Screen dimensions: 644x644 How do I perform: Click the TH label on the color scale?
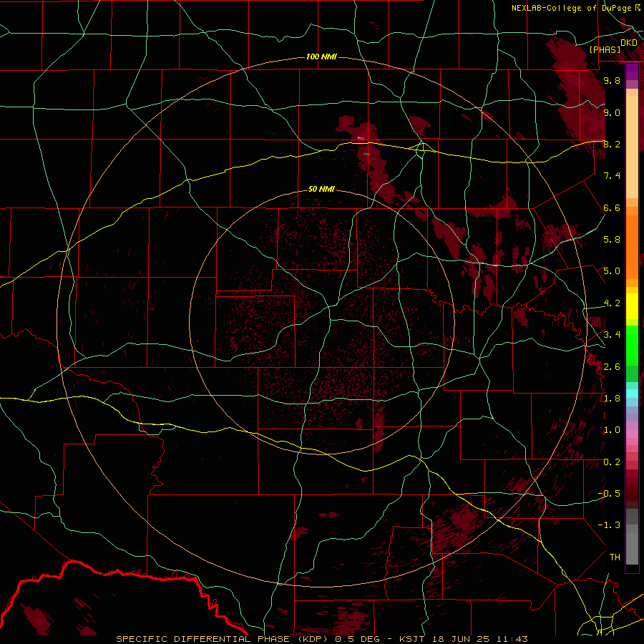coord(615,557)
